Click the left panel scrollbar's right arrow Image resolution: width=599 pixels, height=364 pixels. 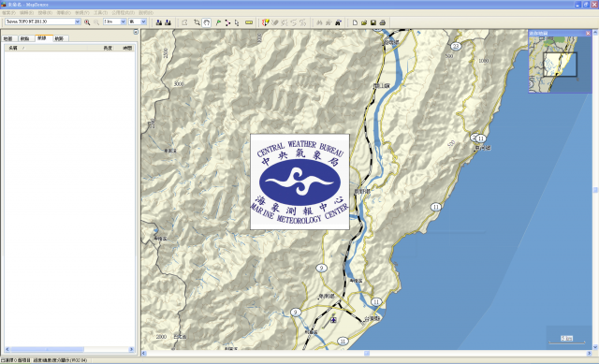(x=131, y=349)
